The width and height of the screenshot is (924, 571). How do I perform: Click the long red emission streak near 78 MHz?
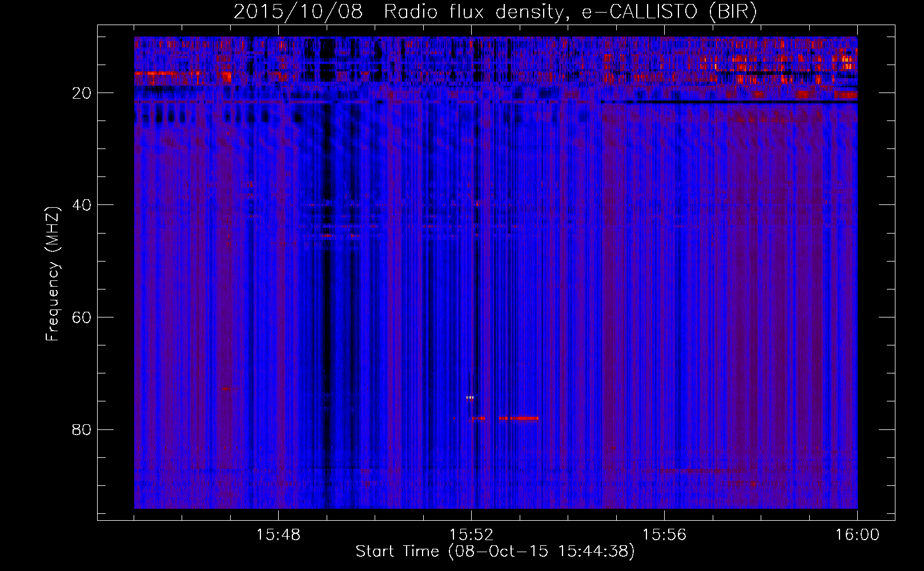(519, 419)
